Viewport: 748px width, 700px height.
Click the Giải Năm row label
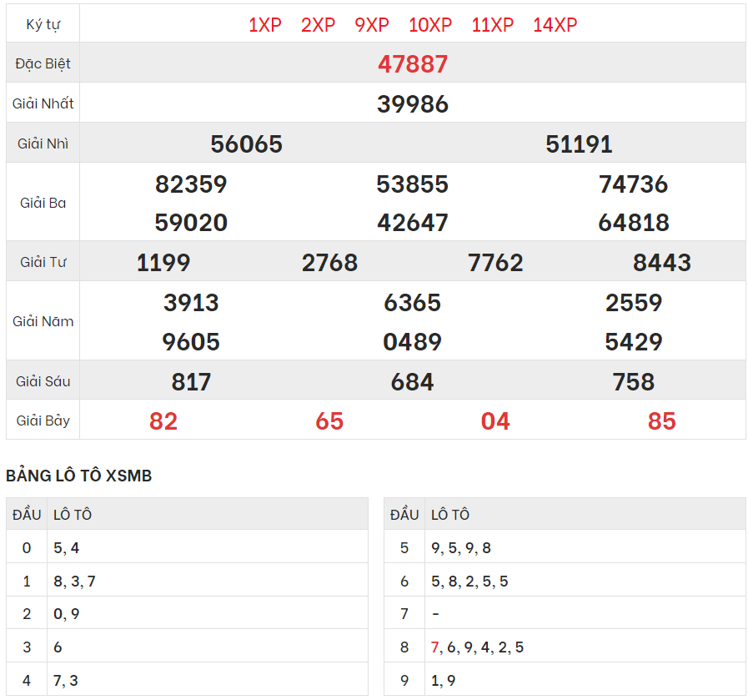click(43, 321)
